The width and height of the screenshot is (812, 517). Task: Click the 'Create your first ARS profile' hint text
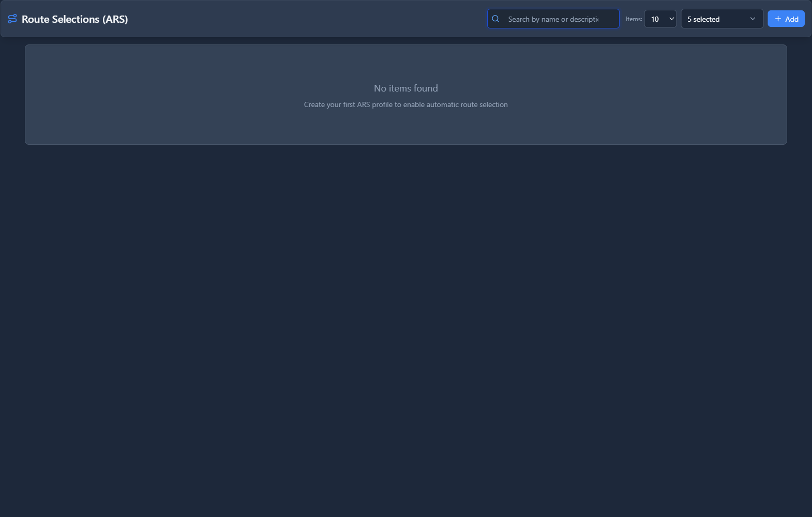point(405,104)
